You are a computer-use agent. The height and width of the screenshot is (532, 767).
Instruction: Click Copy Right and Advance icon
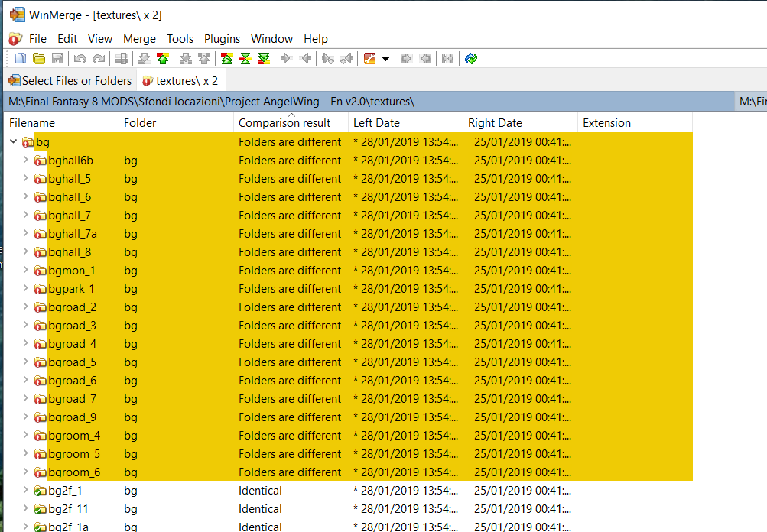pos(328,59)
